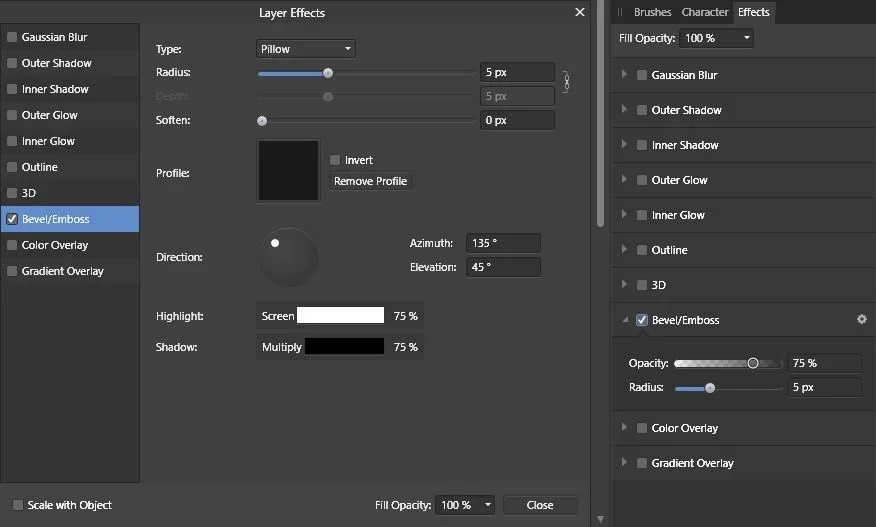
Task: Enable Inner Shadow in Layer Effects dialog
Action: pyautogui.click(x=12, y=89)
